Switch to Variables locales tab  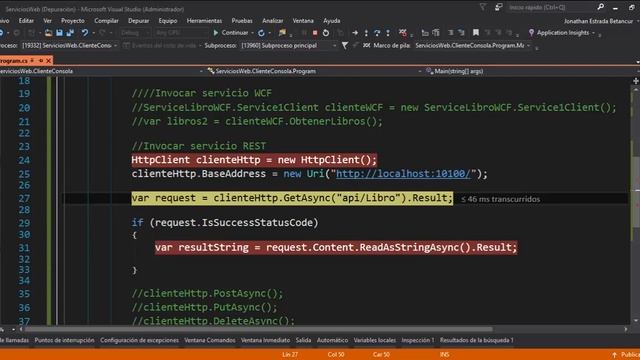click(x=375, y=340)
